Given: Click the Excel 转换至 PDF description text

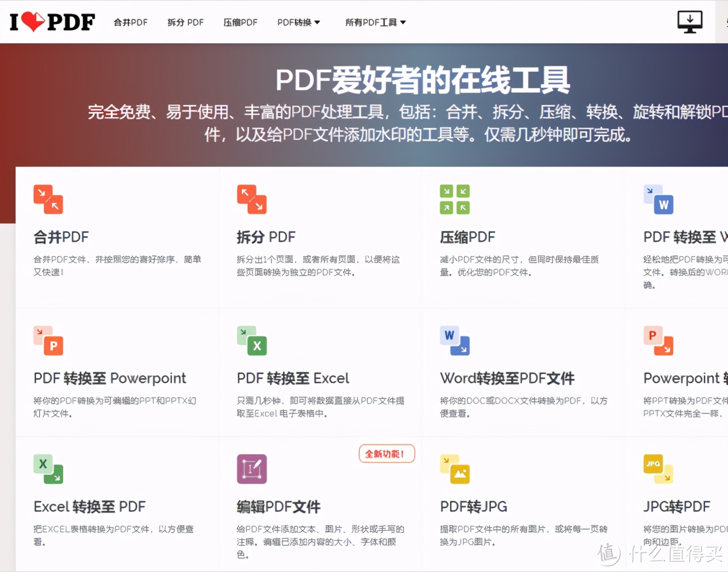Looking at the screenshot, I should pos(113,536).
